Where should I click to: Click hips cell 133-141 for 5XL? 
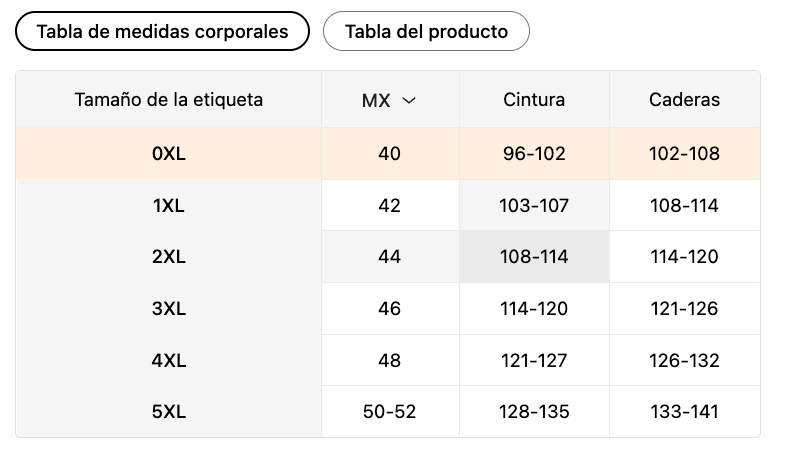click(684, 411)
